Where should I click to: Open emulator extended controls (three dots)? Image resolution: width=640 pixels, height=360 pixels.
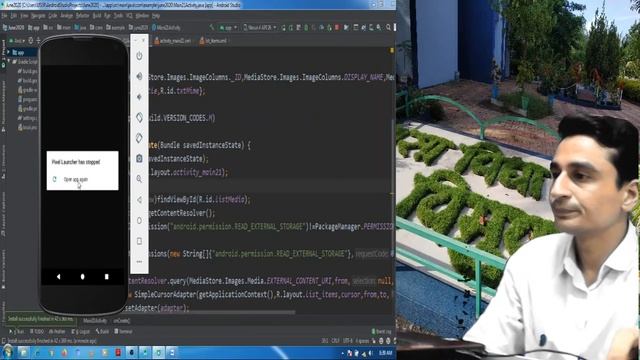(x=139, y=262)
